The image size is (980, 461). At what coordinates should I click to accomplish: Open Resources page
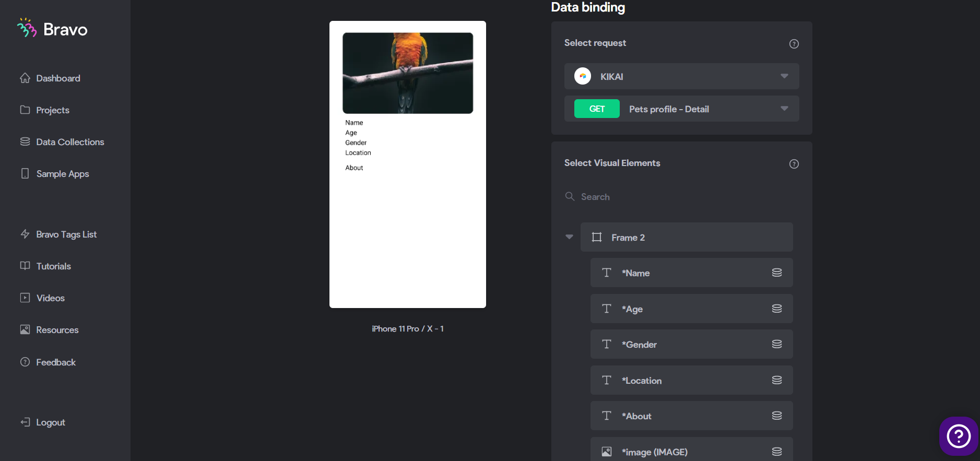point(50,330)
